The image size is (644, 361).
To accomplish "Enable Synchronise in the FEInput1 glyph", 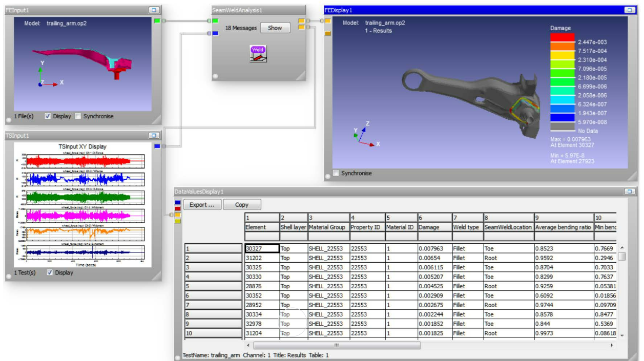I will (x=78, y=116).
